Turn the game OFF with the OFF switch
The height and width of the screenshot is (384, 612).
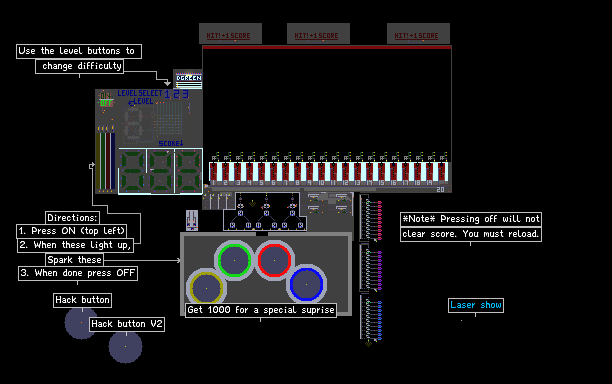106,103
